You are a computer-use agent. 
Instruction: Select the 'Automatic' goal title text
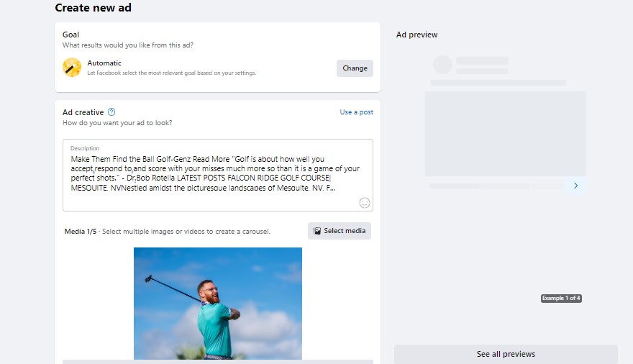pos(105,63)
